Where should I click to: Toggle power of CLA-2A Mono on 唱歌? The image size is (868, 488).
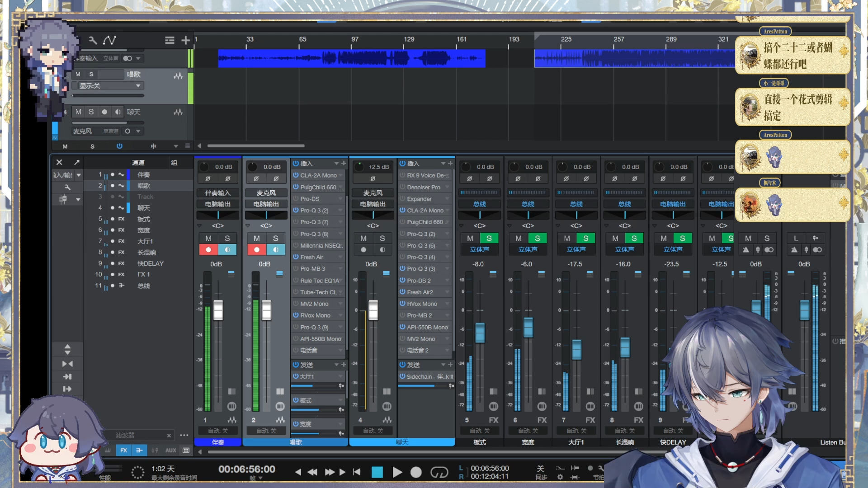pyautogui.click(x=296, y=175)
